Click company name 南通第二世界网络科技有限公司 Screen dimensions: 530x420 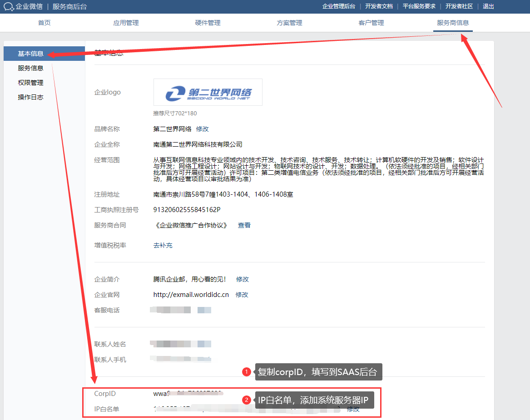(198, 145)
